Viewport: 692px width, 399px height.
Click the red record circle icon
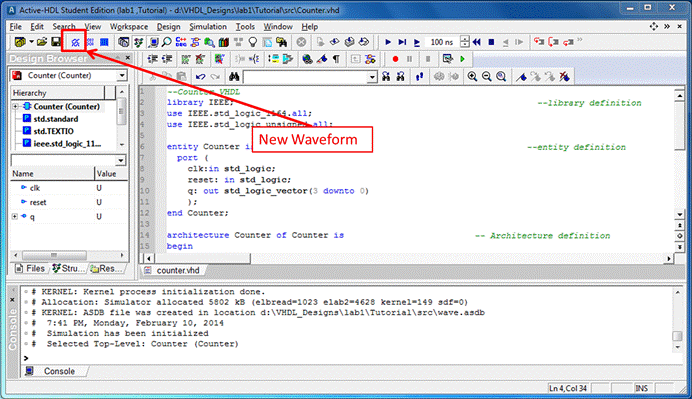(395, 59)
